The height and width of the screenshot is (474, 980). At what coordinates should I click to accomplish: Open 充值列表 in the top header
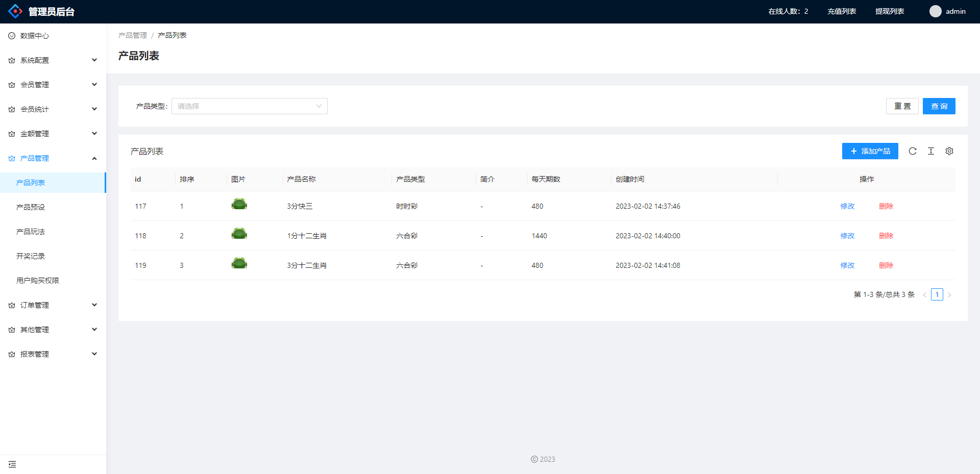click(841, 11)
